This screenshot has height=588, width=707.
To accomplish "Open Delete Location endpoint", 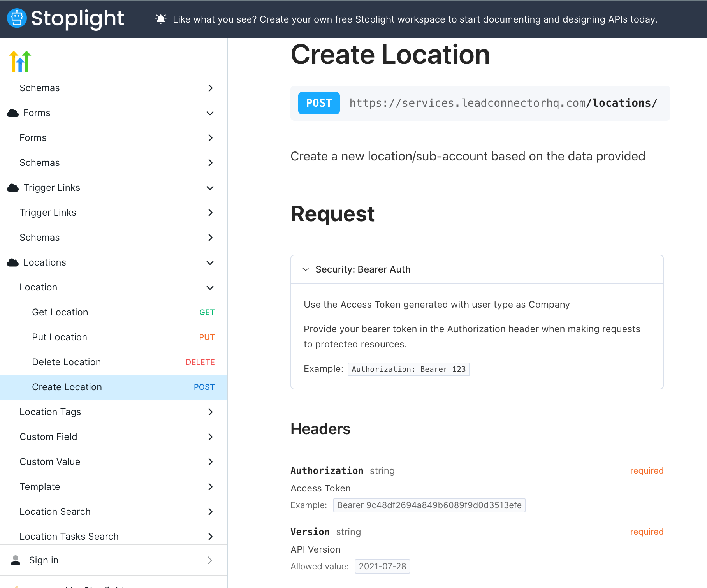I will coord(114,362).
